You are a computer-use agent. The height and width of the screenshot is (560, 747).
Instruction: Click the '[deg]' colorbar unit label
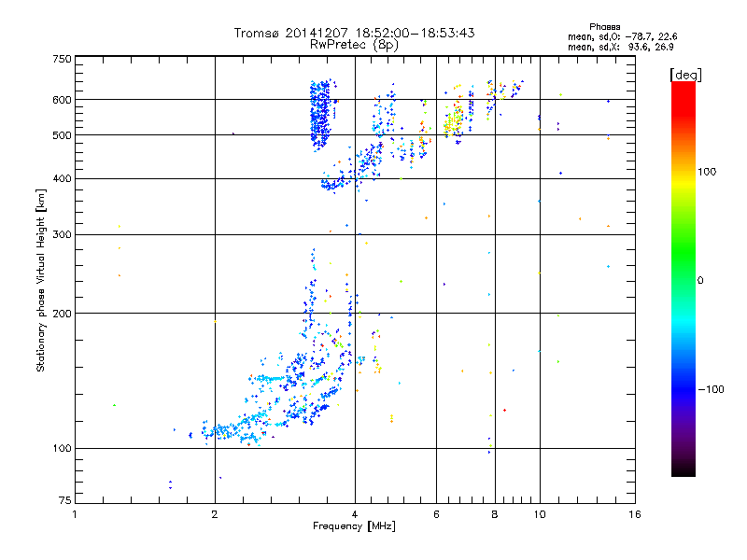pos(685,75)
